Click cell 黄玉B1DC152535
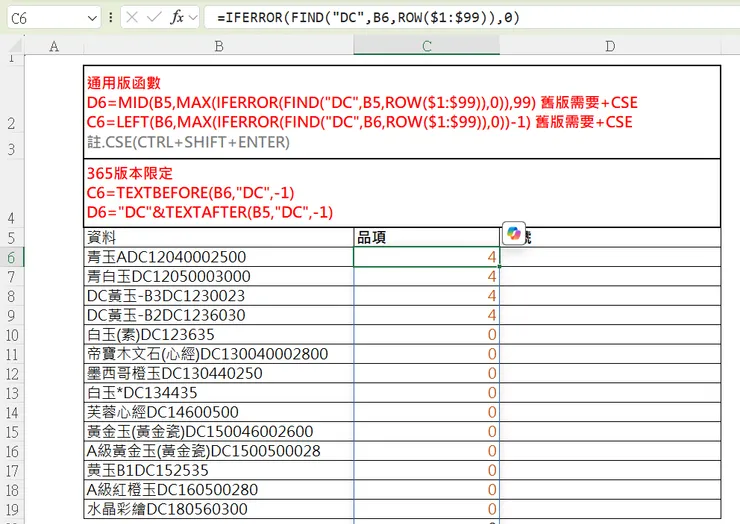 [219, 470]
